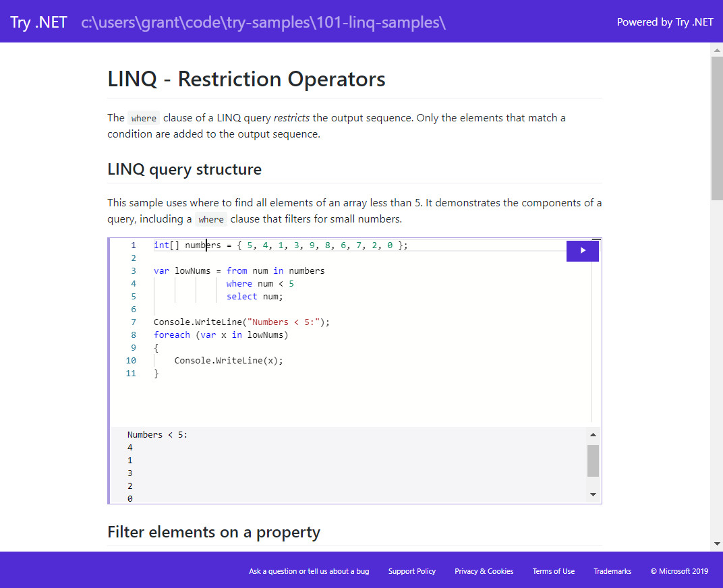Open Trademarks footer link
This screenshot has height=588, width=723.
[x=612, y=571]
